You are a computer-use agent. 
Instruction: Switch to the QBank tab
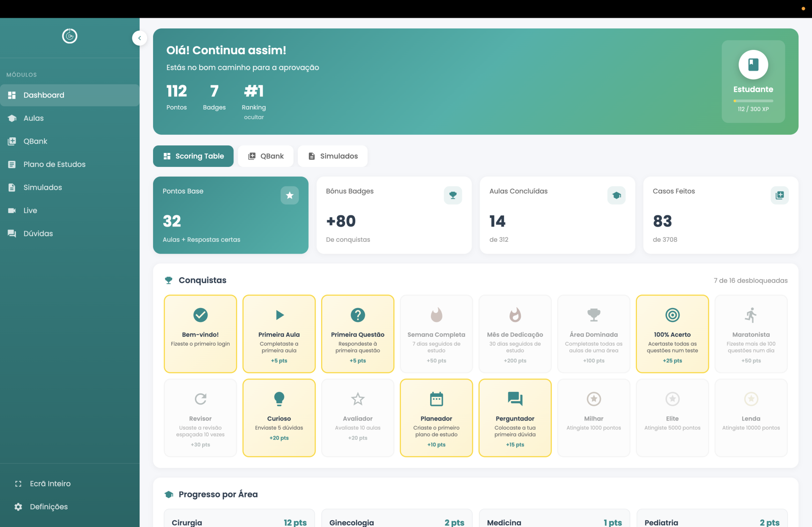click(x=266, y=156)
